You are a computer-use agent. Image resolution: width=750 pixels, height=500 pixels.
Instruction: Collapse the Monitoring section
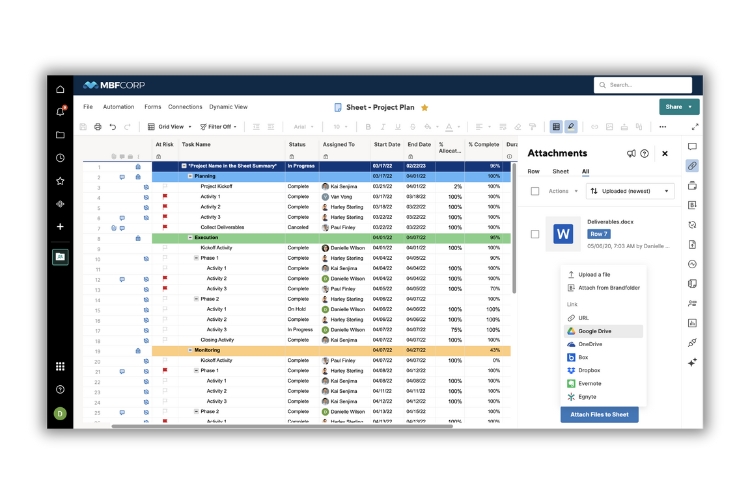click(x=190, y=350)
